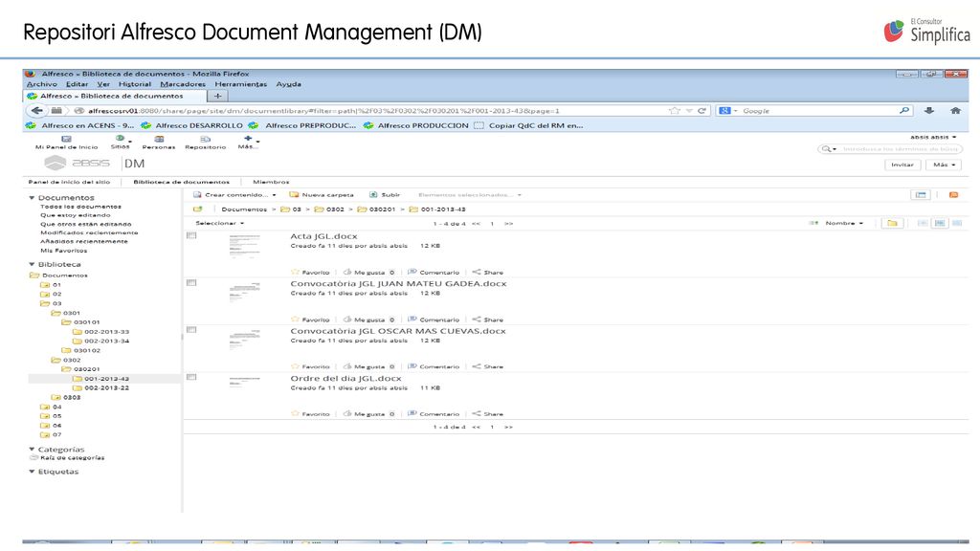Go back with the Firefox back arrow
The height and width of the screenshot is (551, 980).
point(37,111)
